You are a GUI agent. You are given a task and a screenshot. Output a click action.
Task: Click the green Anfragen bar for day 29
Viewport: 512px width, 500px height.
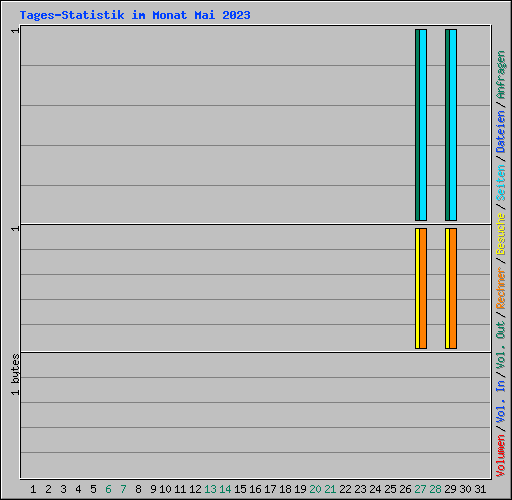click(x=447, y=125)
